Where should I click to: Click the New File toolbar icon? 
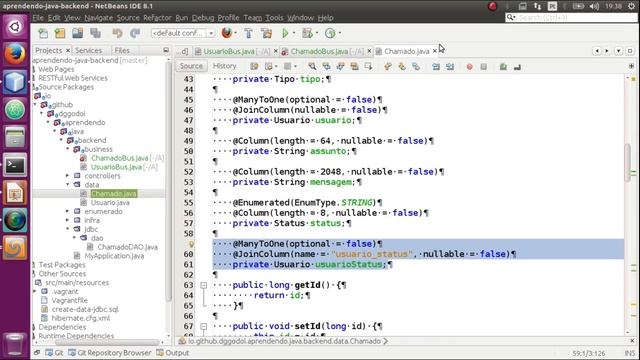[x=43, y=33]
